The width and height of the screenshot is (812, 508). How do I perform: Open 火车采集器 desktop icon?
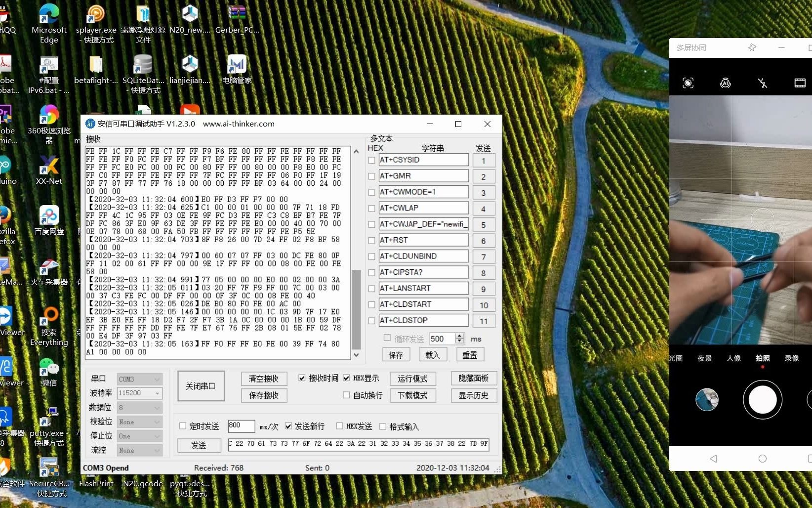coord(49,271)
